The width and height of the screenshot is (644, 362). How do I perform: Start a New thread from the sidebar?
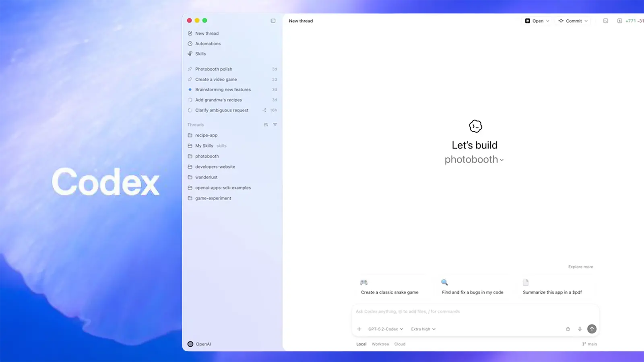[x=207, y=33]
